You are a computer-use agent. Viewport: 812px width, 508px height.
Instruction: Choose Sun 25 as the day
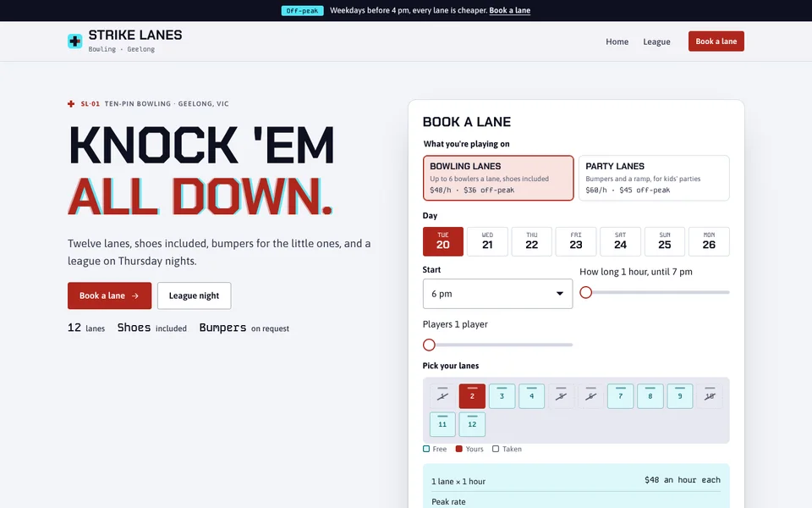tap(665, 241)
